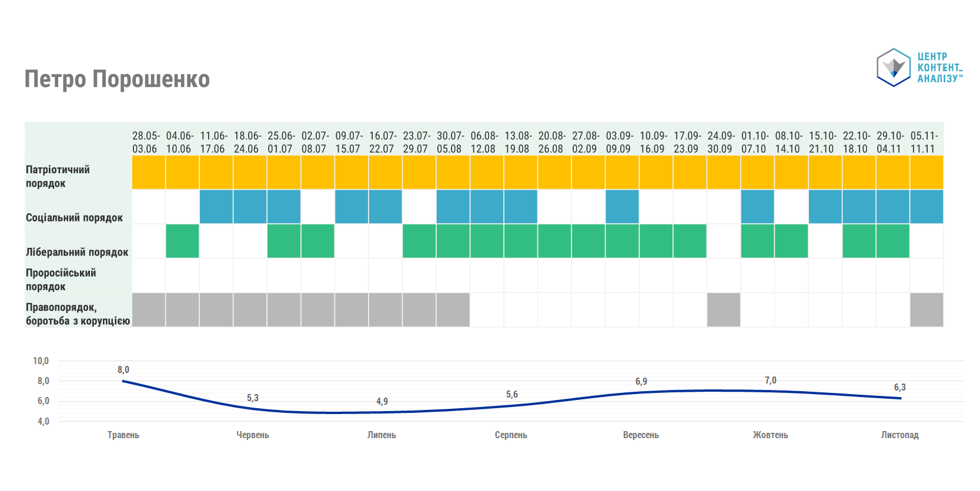This screenshot has height=491, width=980.
Task: Click the gray cell under 05.11-11.11
Action: point(927,310)
